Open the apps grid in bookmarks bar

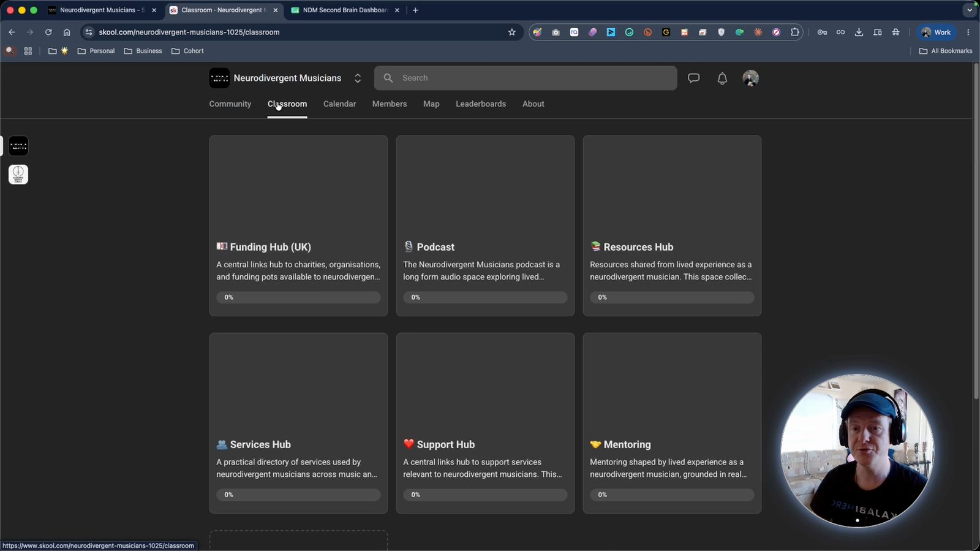click(28, 51)
